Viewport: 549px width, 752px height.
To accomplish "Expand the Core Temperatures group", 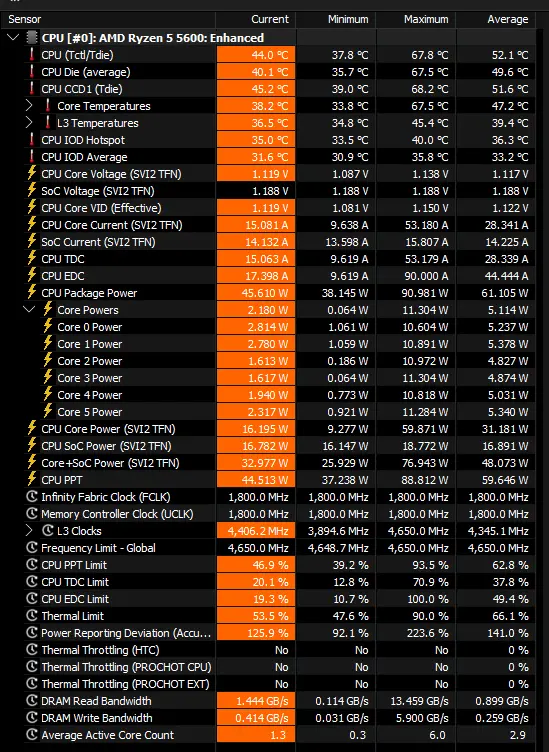I will 29,106.
